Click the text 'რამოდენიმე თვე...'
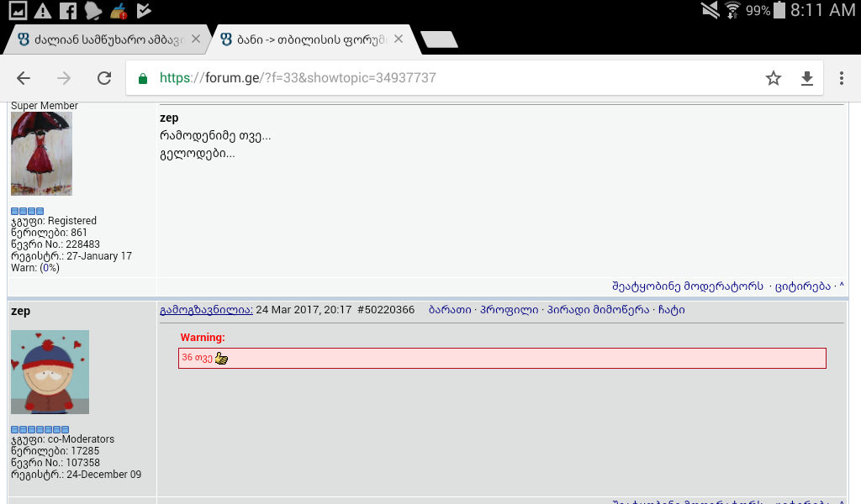The width and height of the screenshot is (861, 504). pos(215,136)
